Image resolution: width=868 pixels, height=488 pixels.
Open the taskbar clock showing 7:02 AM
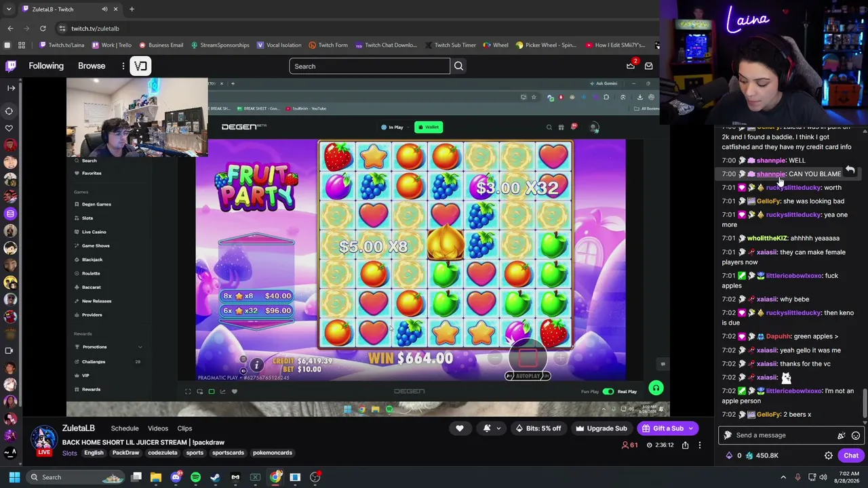click(847, 477)
